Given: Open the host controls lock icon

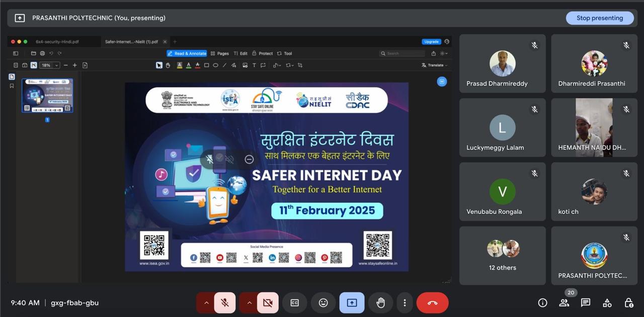Looking at the screenshot, I should tap(629, 303).
